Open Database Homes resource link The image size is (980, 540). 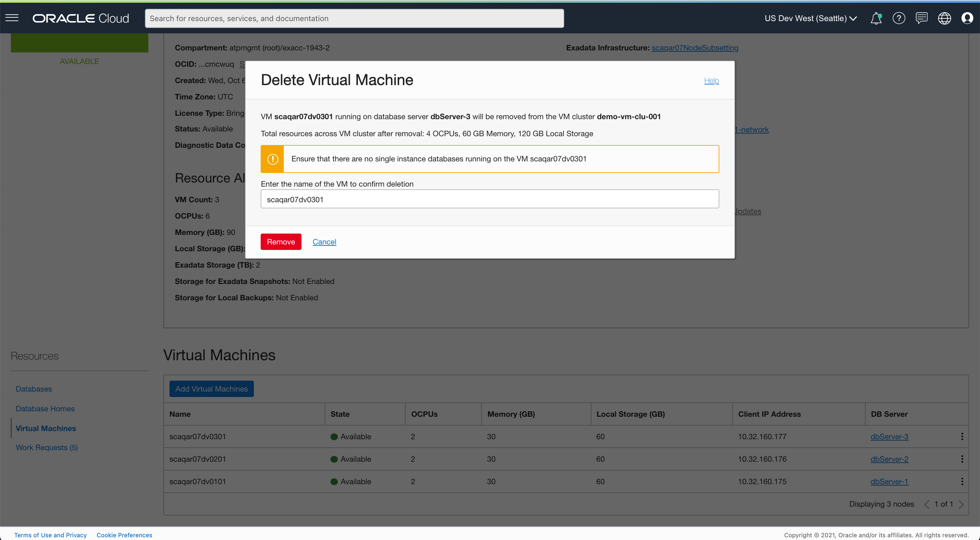tap(45, 409)
